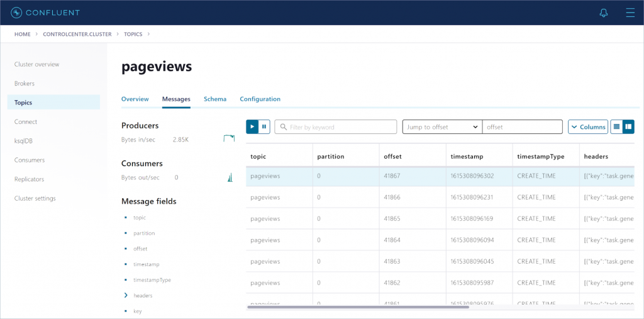Open the Configuration tab

click(x=260, y=99)
